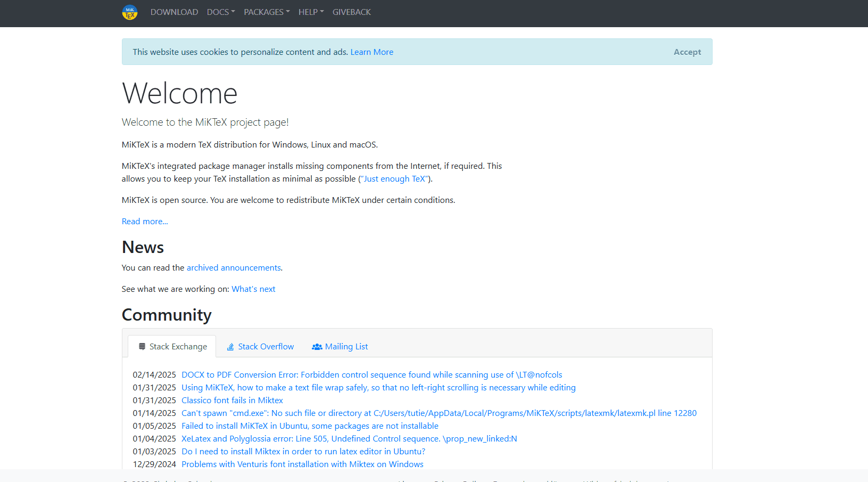Switch to the Mailing List tab
This screenshot has width=868, height=482.
point(340,347)
